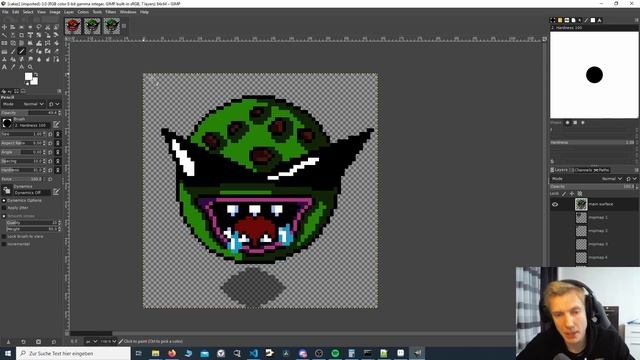Delete tool preset icon at bottom
Viewport: 640px width, 360px height.
point(38,342)
